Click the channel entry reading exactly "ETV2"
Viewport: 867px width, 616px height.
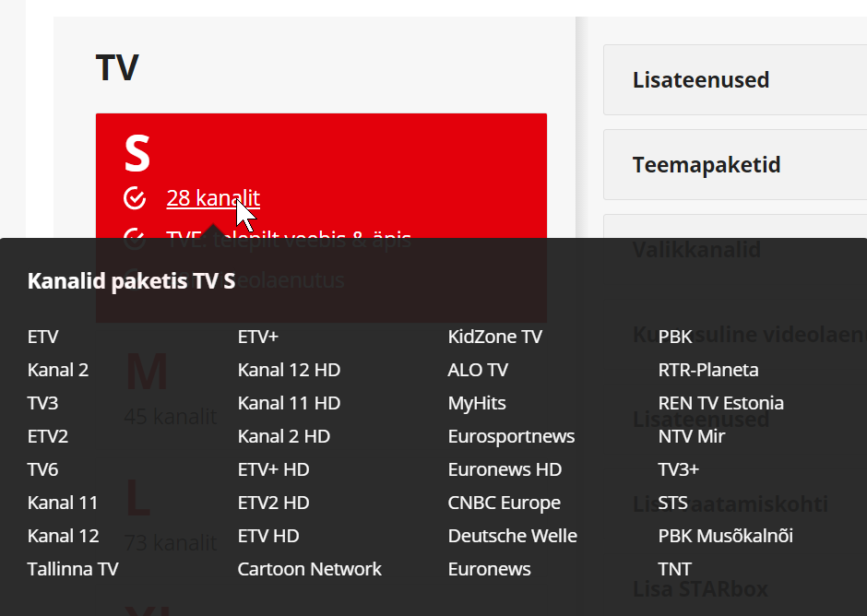pyautogui.click(x=48, y=436)
